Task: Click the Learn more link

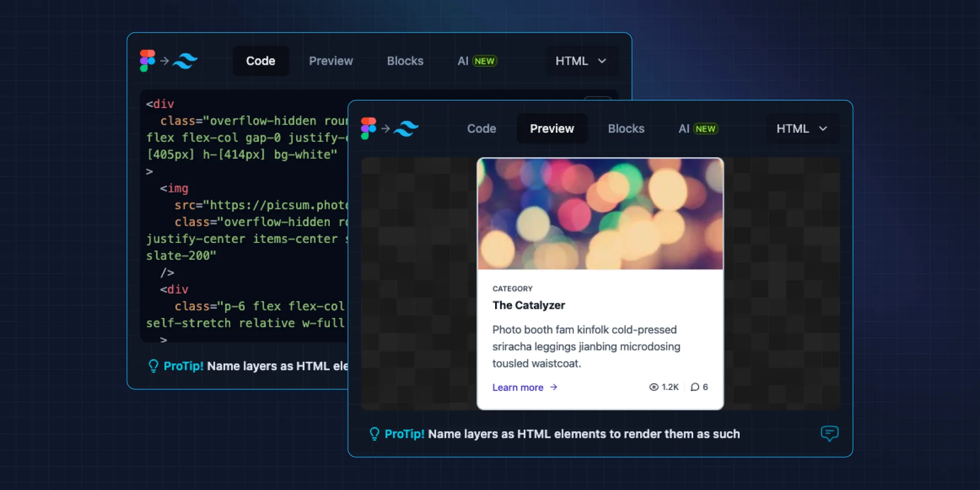Action: (x=518, y=387)
